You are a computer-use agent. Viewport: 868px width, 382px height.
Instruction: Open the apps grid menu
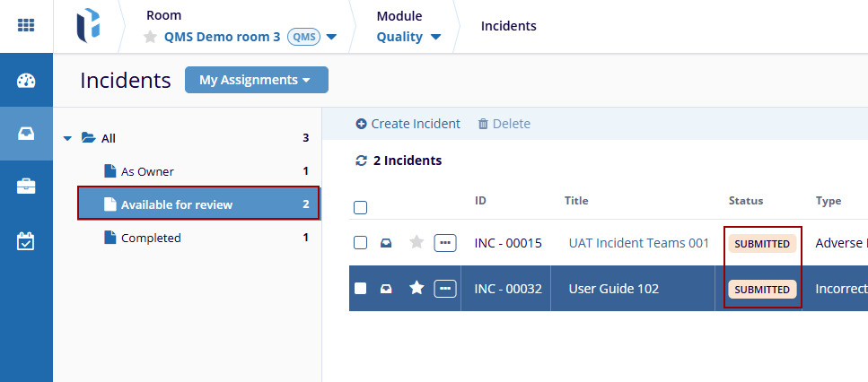pyautogui.click(x=26, y=25)
